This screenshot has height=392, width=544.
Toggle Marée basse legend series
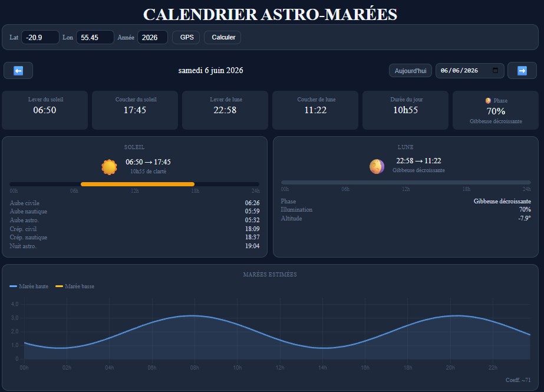pos(75,286)
